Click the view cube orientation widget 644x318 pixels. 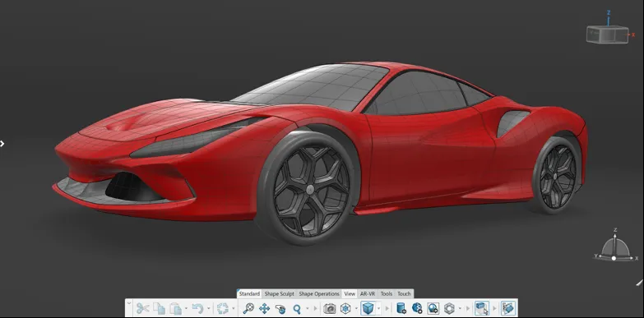608,35
